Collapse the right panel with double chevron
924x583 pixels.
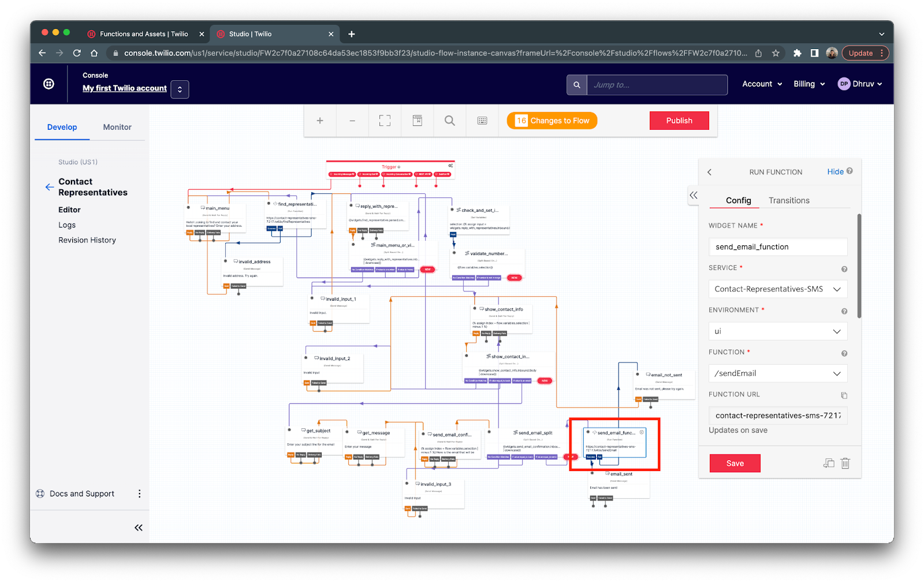[x=694, y=195]
